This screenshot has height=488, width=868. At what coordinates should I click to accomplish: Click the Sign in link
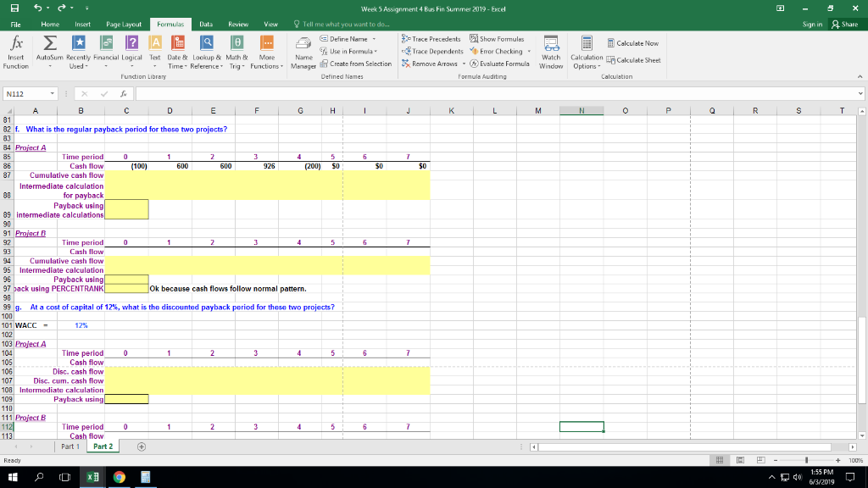point(812,23)
